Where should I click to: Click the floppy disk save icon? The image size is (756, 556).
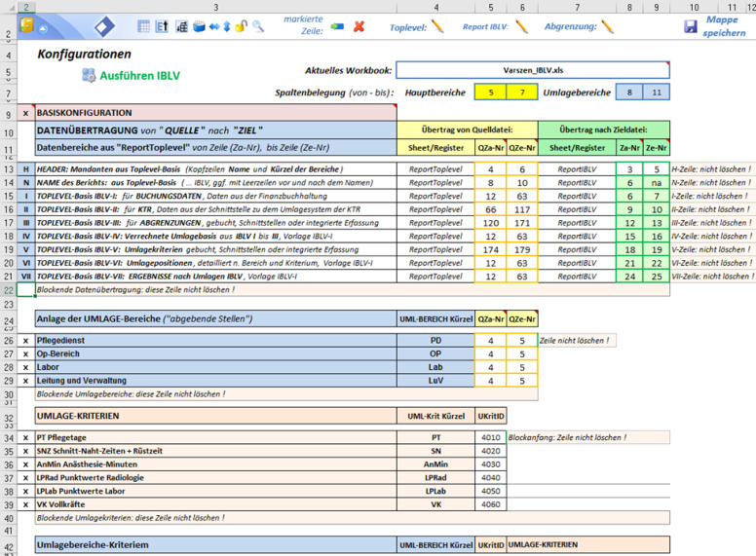690,26
